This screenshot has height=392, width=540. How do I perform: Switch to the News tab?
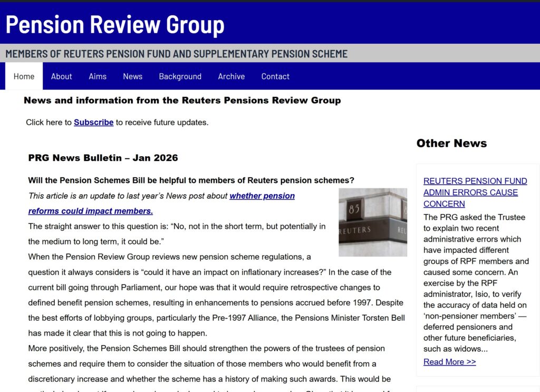132,76
